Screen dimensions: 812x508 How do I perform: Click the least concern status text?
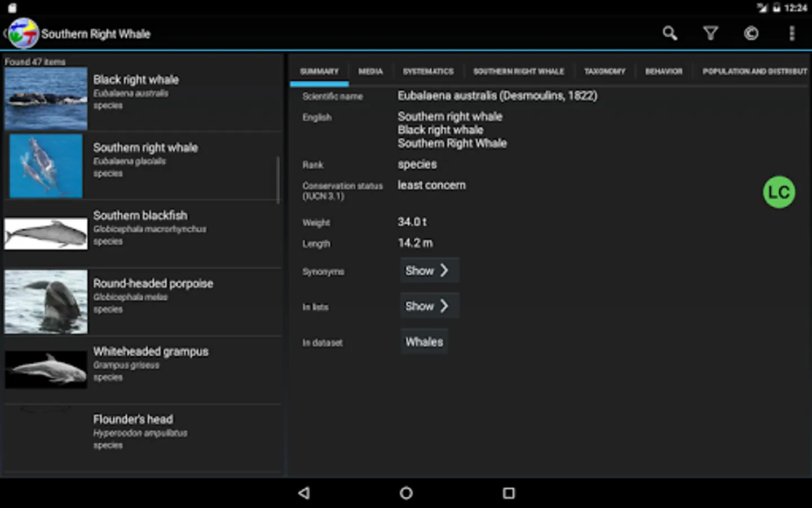click(431, 185)
